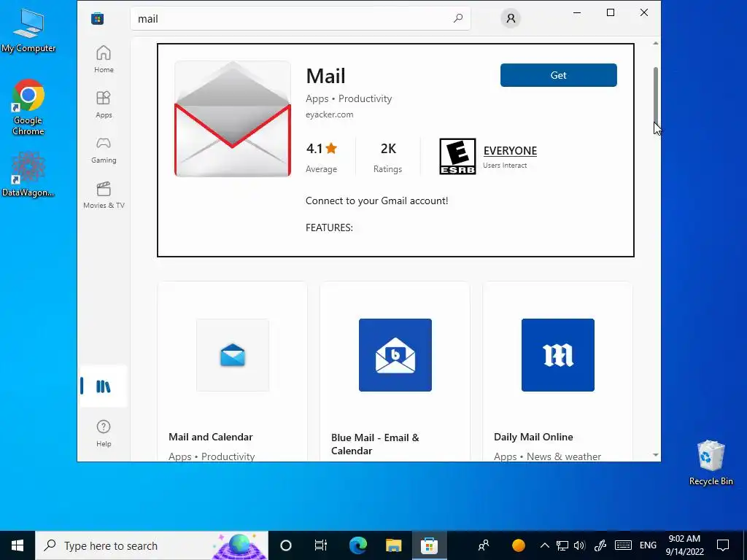Maximize the Microsoft Store window

click(x=611, y=13)
